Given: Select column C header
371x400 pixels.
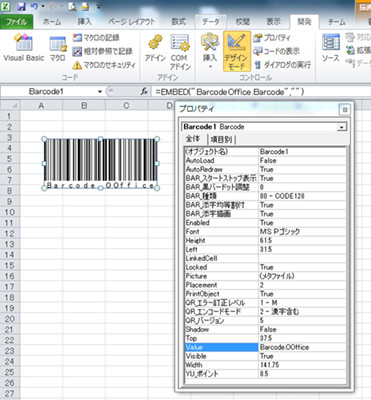Looking at the screenshot, I should [x=126, y=106].
